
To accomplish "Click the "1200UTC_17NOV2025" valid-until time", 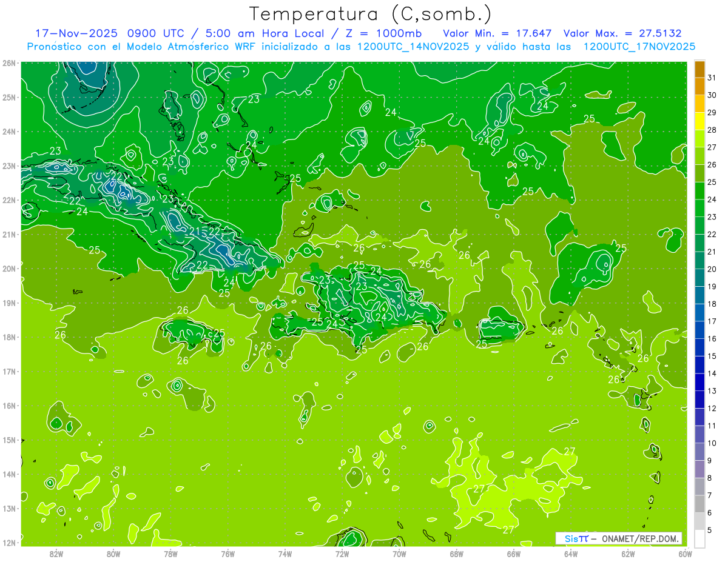I will (639, 47).
